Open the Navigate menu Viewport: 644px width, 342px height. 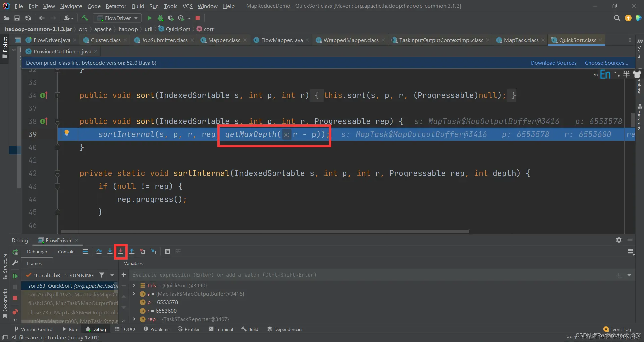[71, 6]
